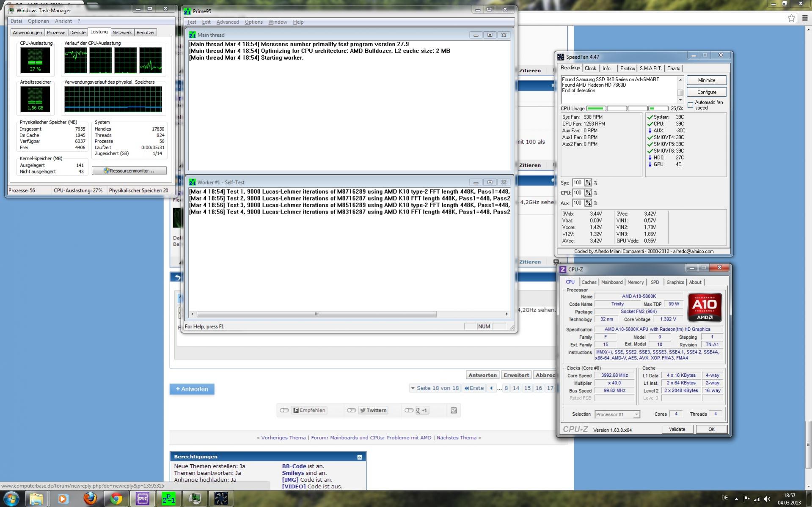Activate the Prime95 taskbar icon
The image size is (812, 507).
[x=169, y=499]
